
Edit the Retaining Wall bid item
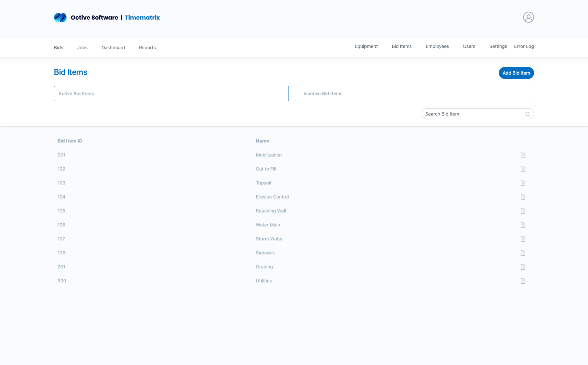pyautogui.click(x=523, y=211)
